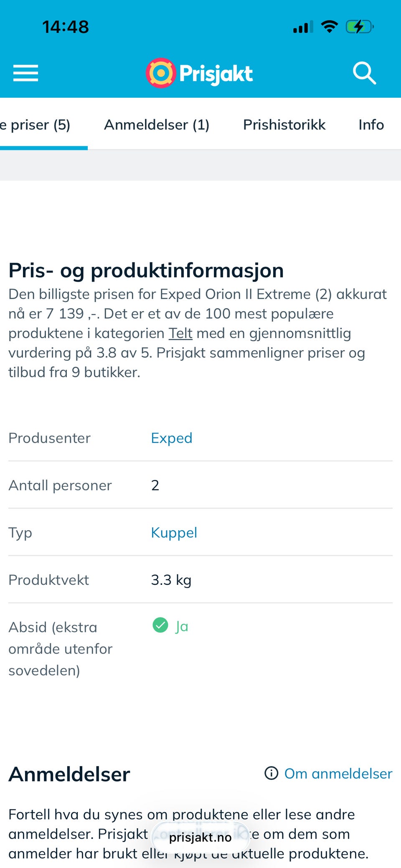Open the Exped manufacturer link
Viewport: 401px width, 868px height.
(172, 438)
